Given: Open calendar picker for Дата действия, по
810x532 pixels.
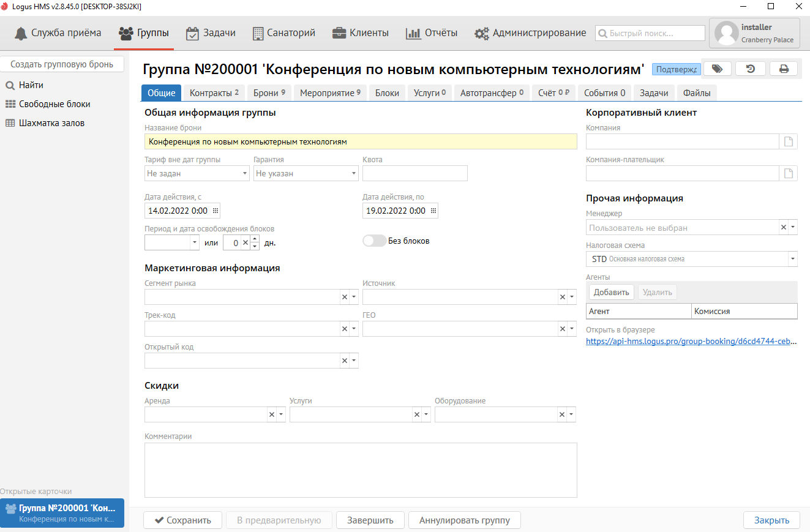Looking at the screenshot, I should click(x=433, y=211).
